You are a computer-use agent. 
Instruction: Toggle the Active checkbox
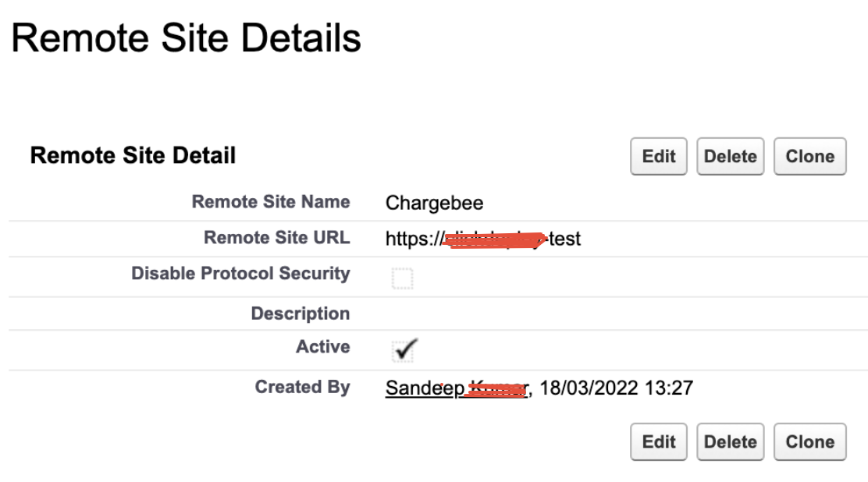[404, 350]
